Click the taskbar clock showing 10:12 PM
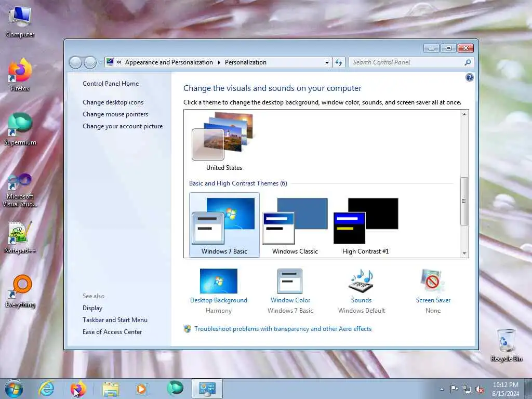The height and width of the screenshot is (399, 532). pos(506,389)
